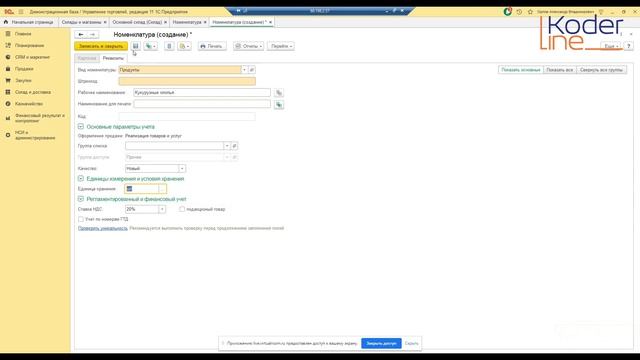Open Качество dropdown arrow

(x=182, y=169)
